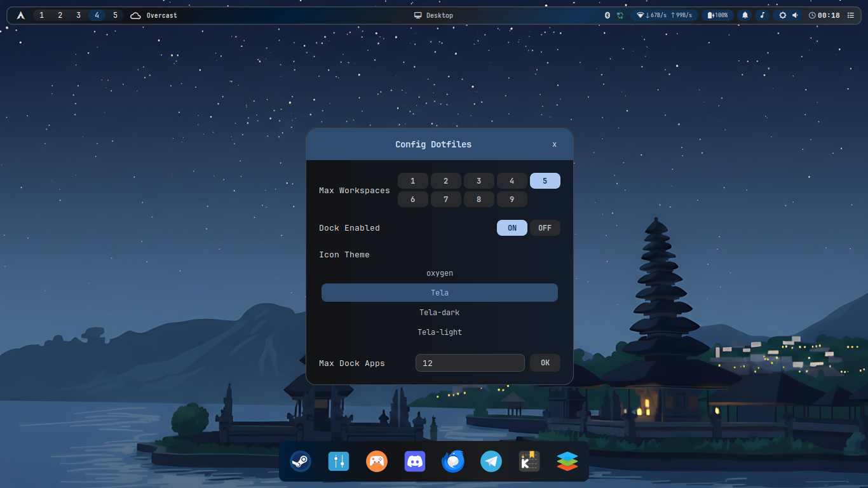
Task: Switch to workspace 4 in top bar
Action: click(x=97, y=15)
